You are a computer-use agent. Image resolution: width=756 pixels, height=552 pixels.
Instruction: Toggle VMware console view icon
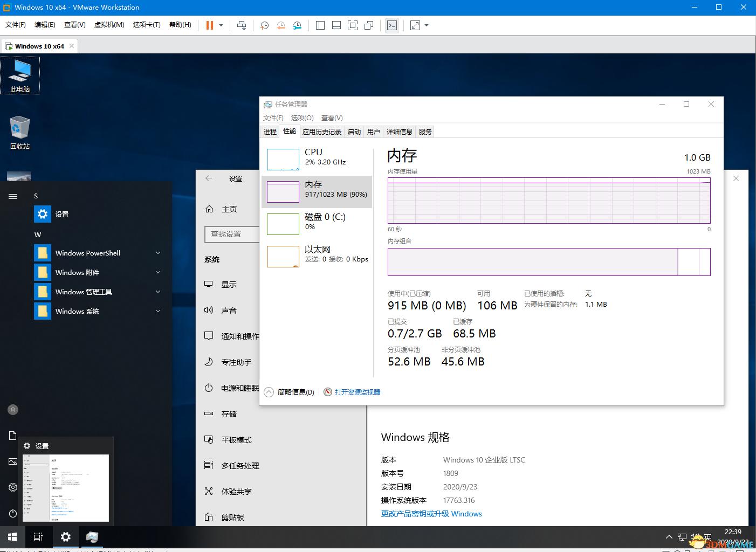point(392,25)
